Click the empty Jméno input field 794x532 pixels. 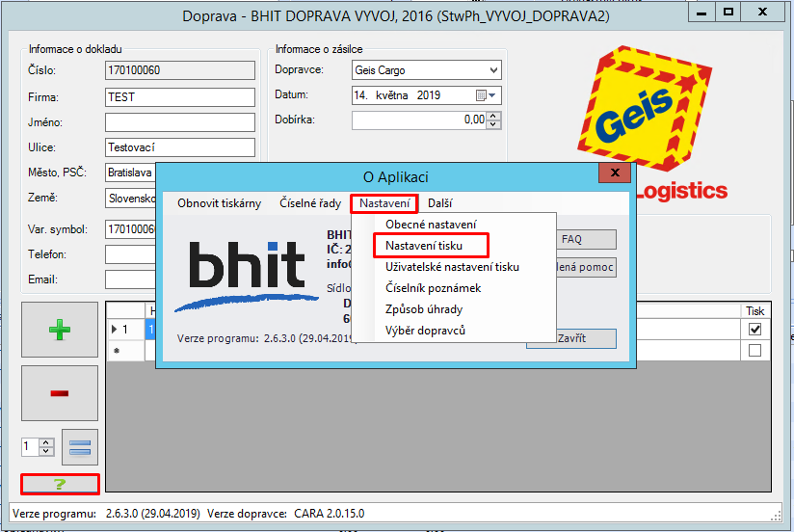click(180, 122)
